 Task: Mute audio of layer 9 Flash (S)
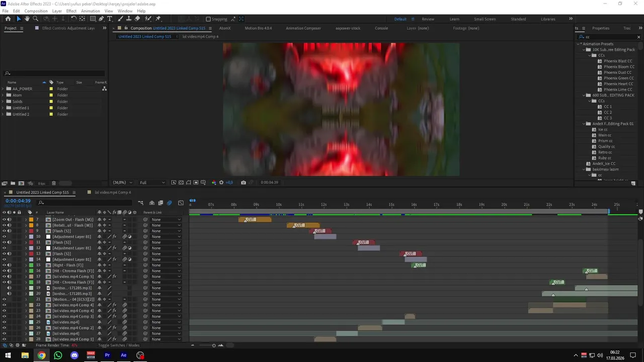point(9,231)
